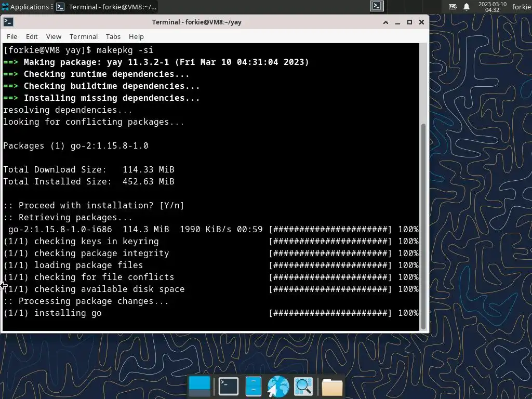Click 'Packages (1) go-2:1.15.8-1.0' text
This screenshot has height=399, width=532.
point(76,145)
